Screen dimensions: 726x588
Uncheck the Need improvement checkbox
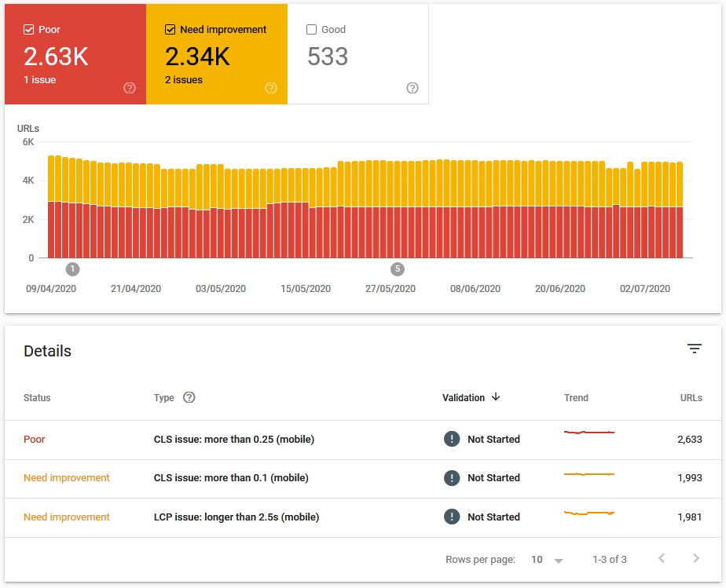click(x=170, y=30)
